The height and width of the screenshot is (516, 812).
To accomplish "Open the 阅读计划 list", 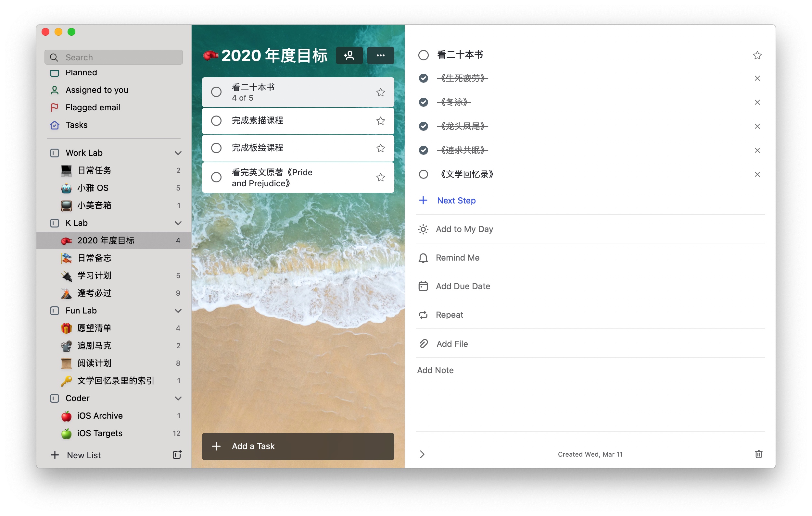I will click(95, 363).
